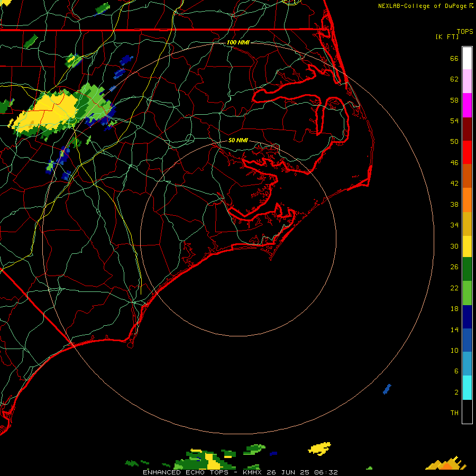Click the '50' legend value

(454, 142)
